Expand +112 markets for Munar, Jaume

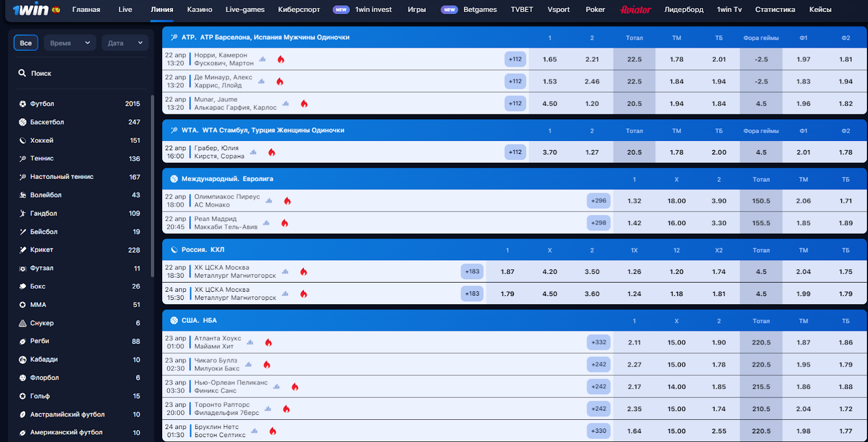(x=515, y=103)
